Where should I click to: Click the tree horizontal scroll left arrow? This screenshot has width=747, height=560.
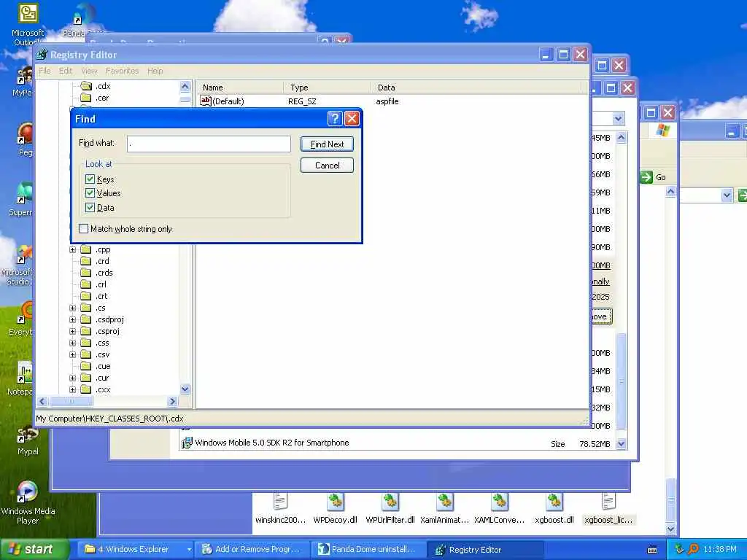click(42, 402)
